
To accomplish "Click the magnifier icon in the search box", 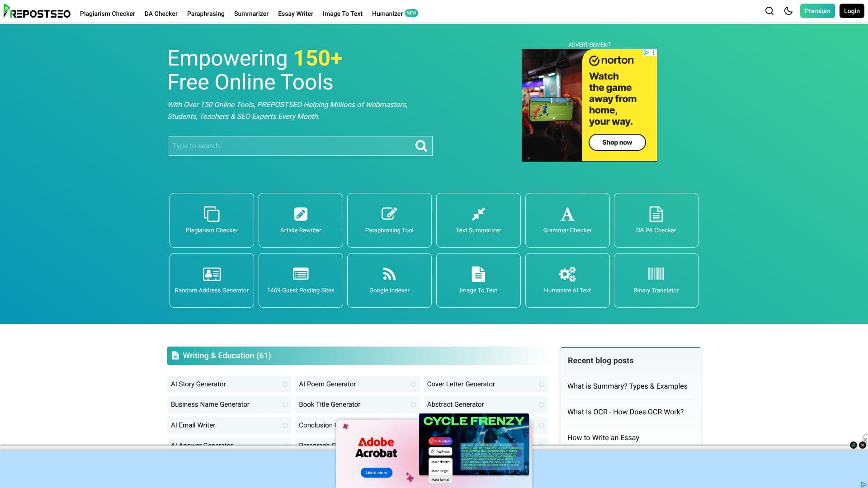I will (x=421, y=146).
